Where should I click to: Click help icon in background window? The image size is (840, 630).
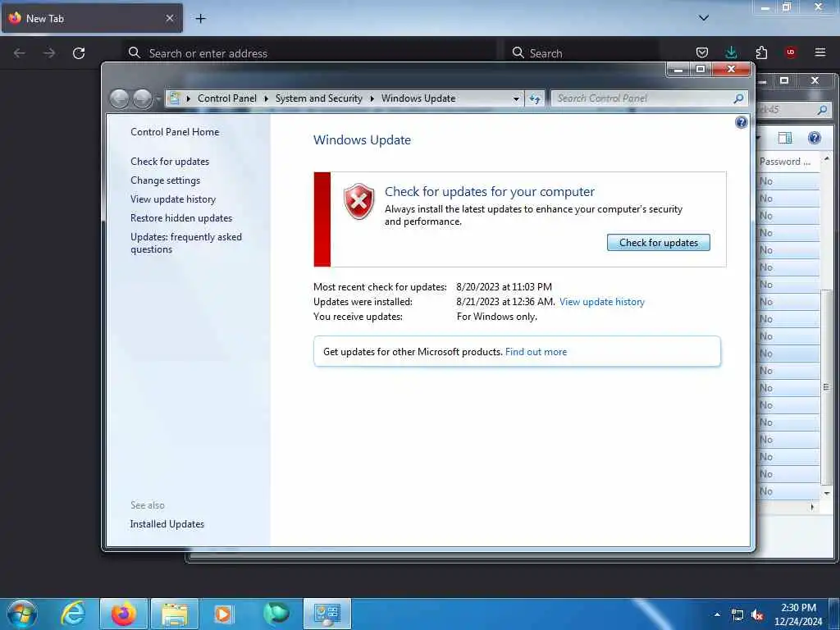[x=815, y=138]
